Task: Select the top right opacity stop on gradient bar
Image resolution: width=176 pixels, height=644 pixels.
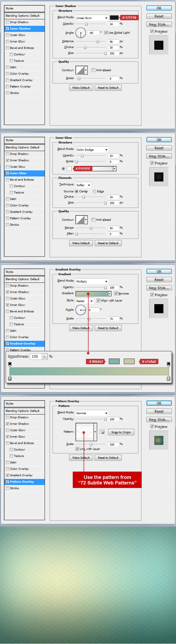Action: pos(168,364)
